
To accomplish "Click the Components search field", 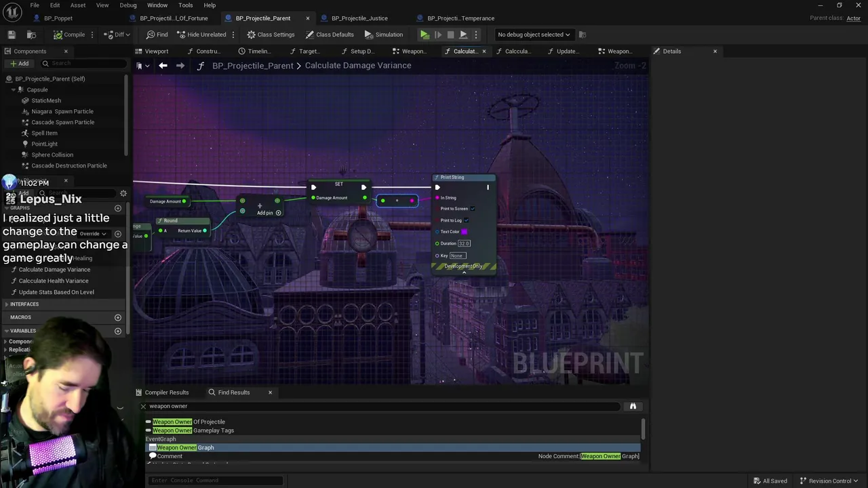I will (x=83, y=64).
